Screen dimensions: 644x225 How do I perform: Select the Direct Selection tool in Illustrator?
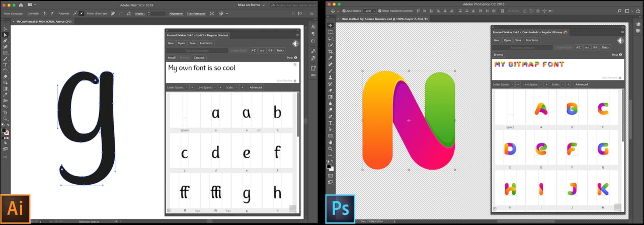pyautogui.click(x=6, y=35)
